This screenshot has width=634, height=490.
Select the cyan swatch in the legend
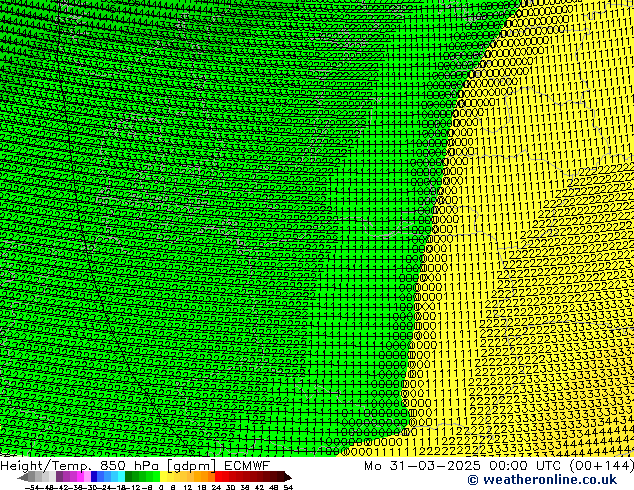click(x=121, y=476)
